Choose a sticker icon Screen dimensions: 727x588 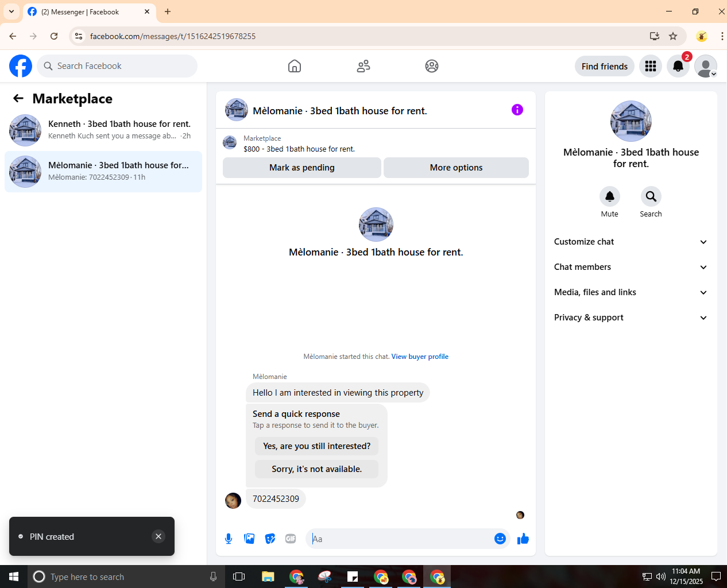tap(270, 539)
